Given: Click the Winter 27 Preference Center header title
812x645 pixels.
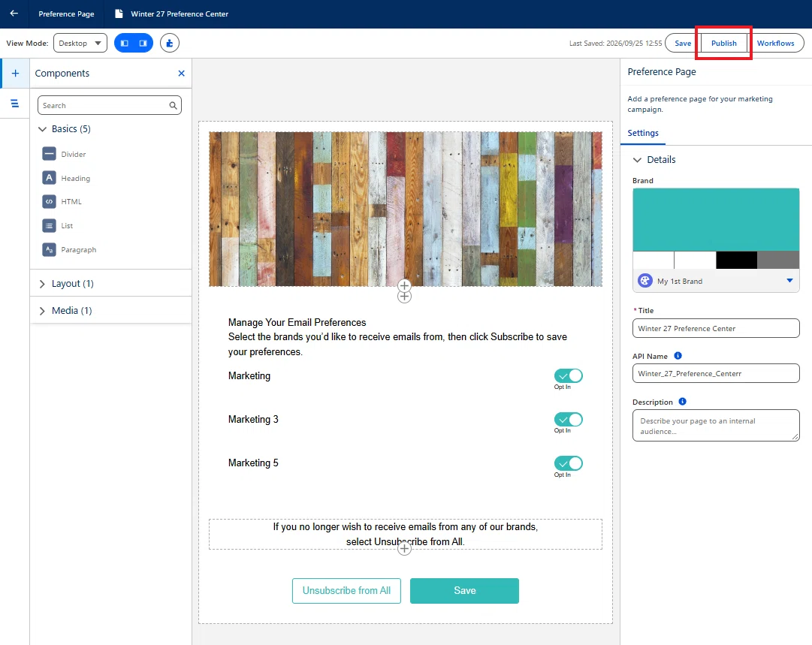Looking at the screenshot, I should tap(180, 14).
